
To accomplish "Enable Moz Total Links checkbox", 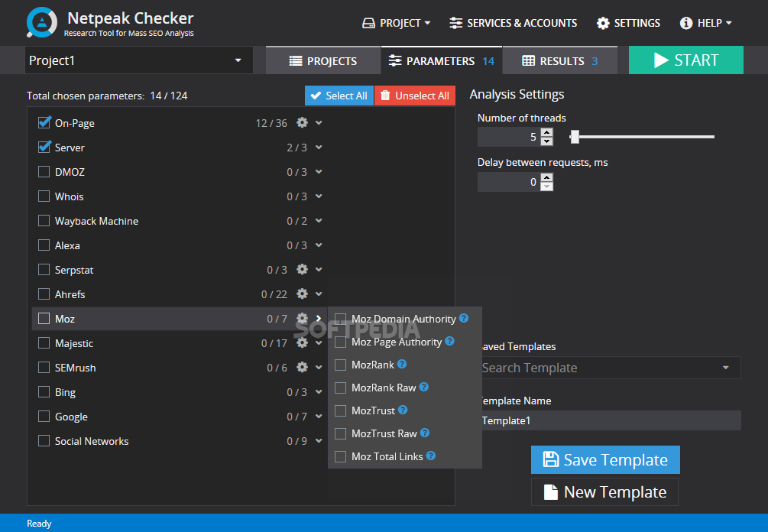I will [340, 456].
